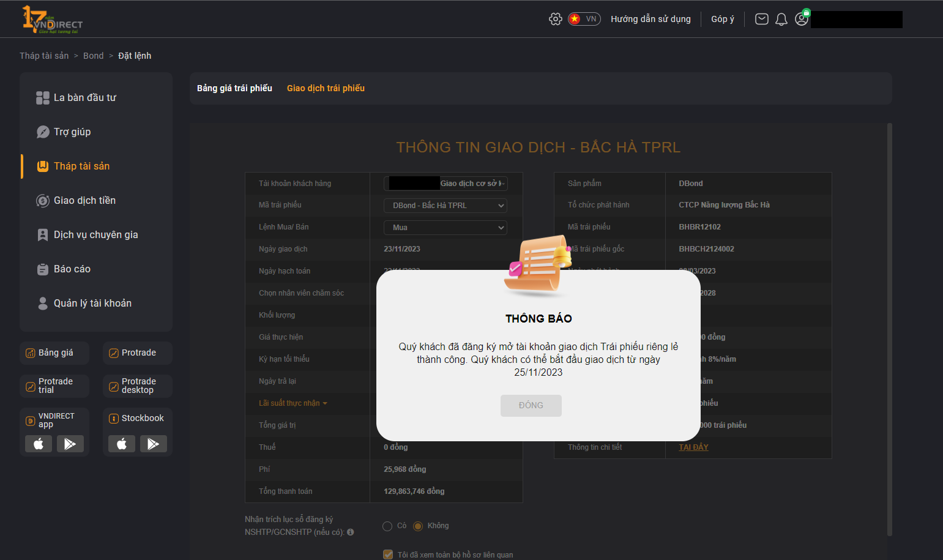
Task: Open the mail inbox icon
Action: [762, 19]
